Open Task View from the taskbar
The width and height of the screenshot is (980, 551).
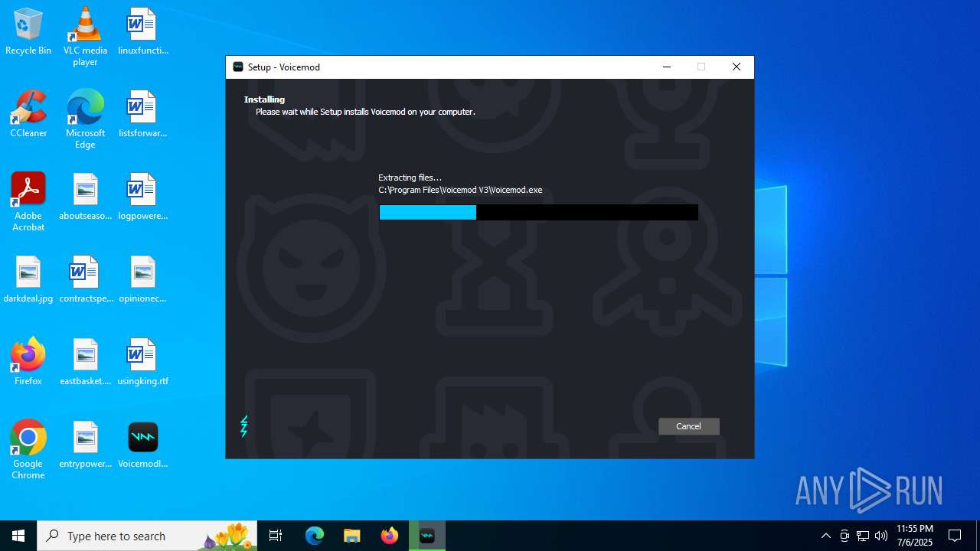click(276, 536)
